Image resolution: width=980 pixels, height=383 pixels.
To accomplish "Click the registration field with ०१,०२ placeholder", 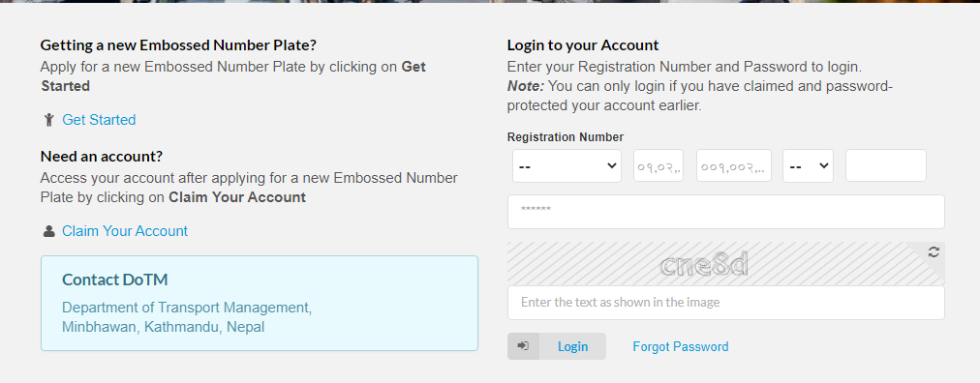I will [x=658, y=166].
